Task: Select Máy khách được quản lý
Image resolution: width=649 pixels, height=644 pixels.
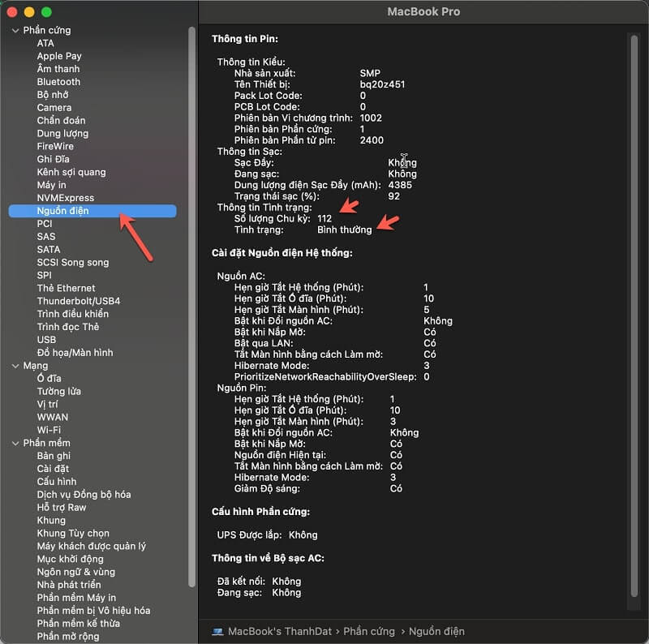Action: [x=91, y=546]
